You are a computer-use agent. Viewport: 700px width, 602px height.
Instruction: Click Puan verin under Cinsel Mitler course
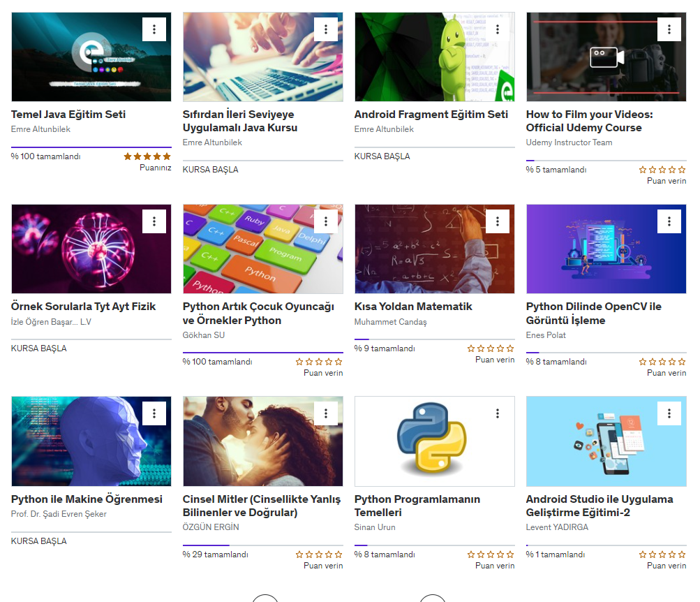323,566
